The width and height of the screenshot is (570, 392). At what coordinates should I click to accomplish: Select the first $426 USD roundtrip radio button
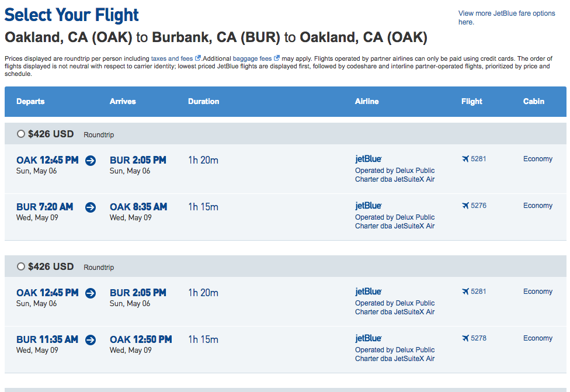point(21,134)
